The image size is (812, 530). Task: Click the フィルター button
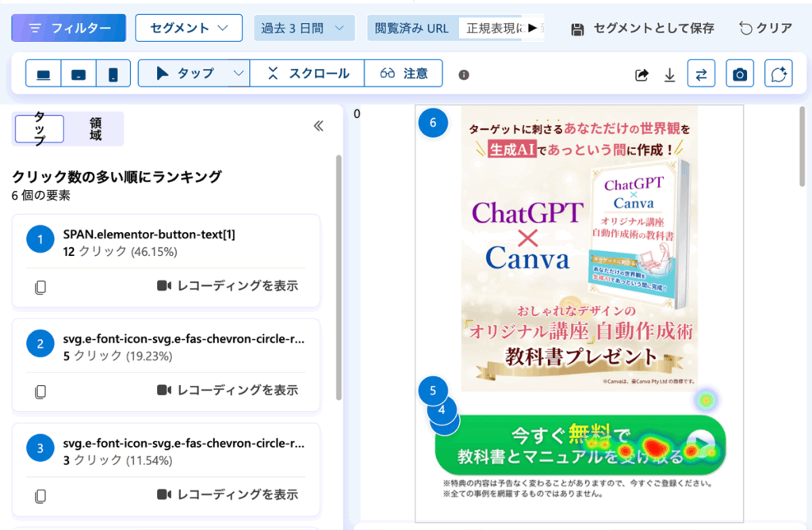pyautogui.click(x=68, y=28)
